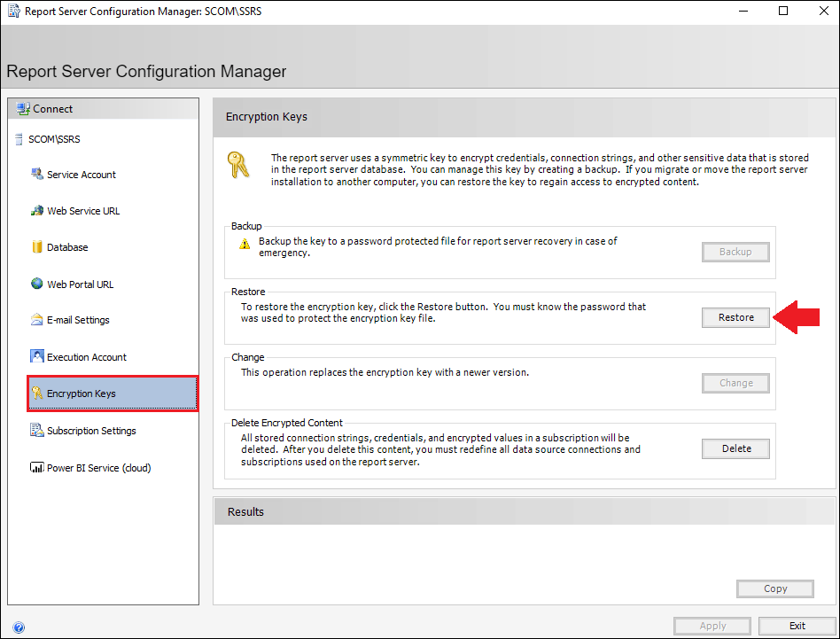
Task: Click the Connect server icon
Action: click(x=23, y=109)
